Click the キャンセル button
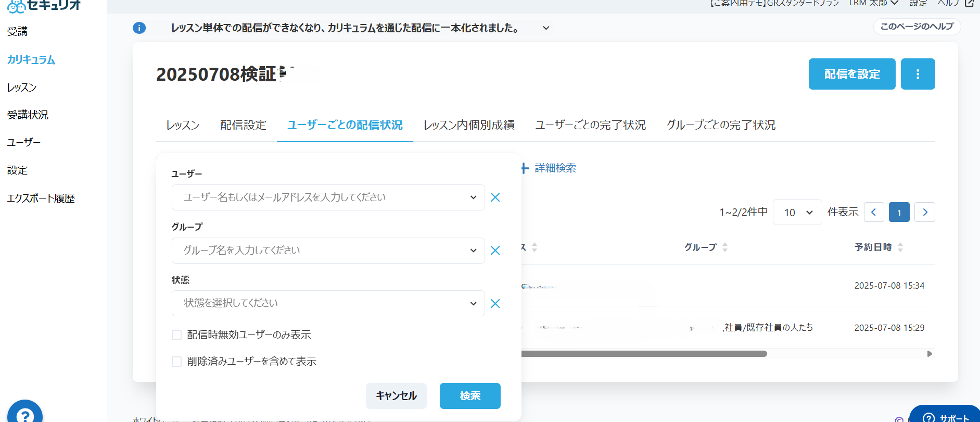 (x=396, y=396)
